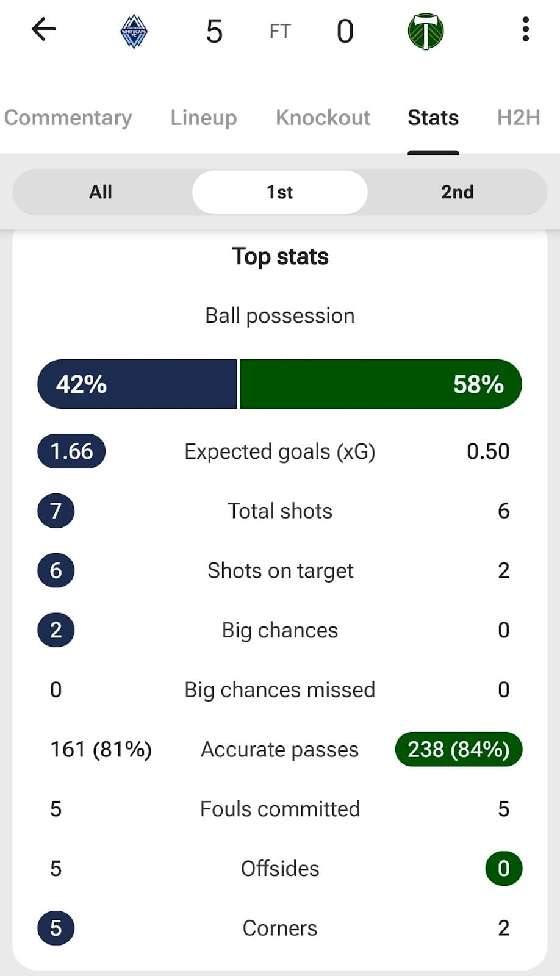Tap the 1.66 expected goals badge
This screenshot has height=976, width=560.
point(71,451)
